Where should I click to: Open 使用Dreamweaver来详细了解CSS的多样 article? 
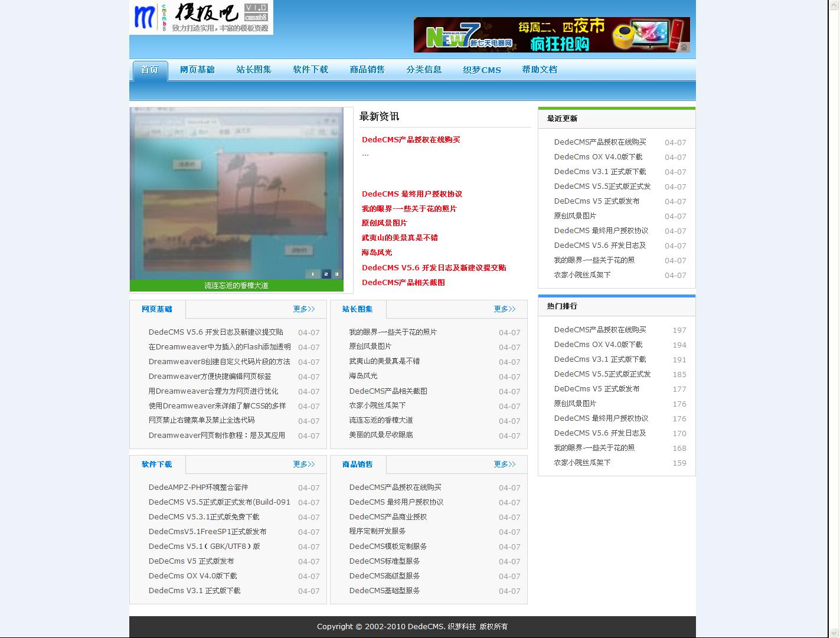[x=217, y=406]
